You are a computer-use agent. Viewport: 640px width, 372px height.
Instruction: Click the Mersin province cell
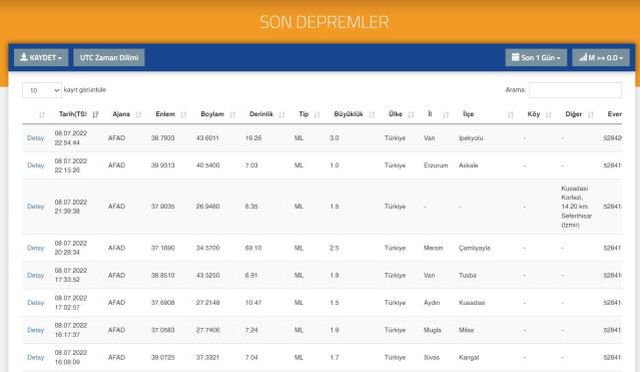pyautogui.click(x=433, y=248)
